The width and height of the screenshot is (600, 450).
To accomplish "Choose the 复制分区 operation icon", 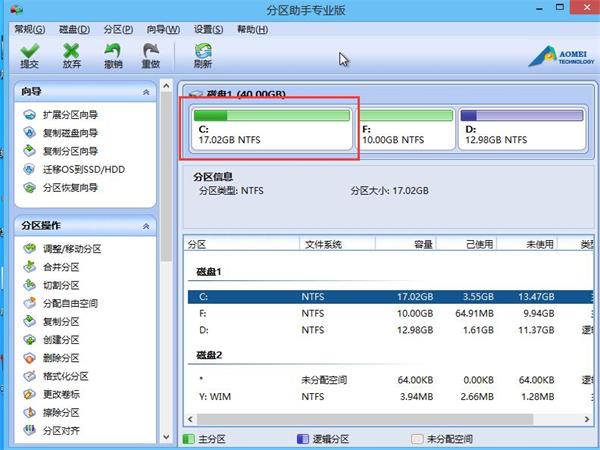I will pos(29,321).
